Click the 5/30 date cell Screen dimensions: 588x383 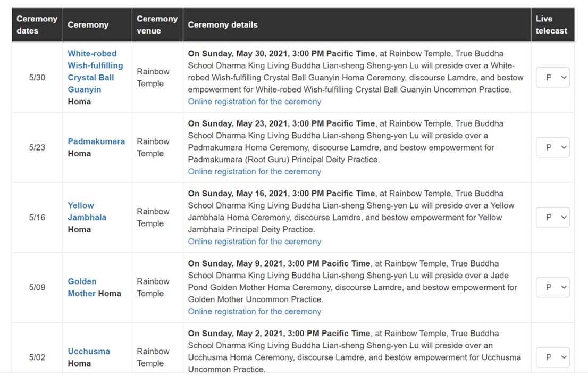click(37, 77)
